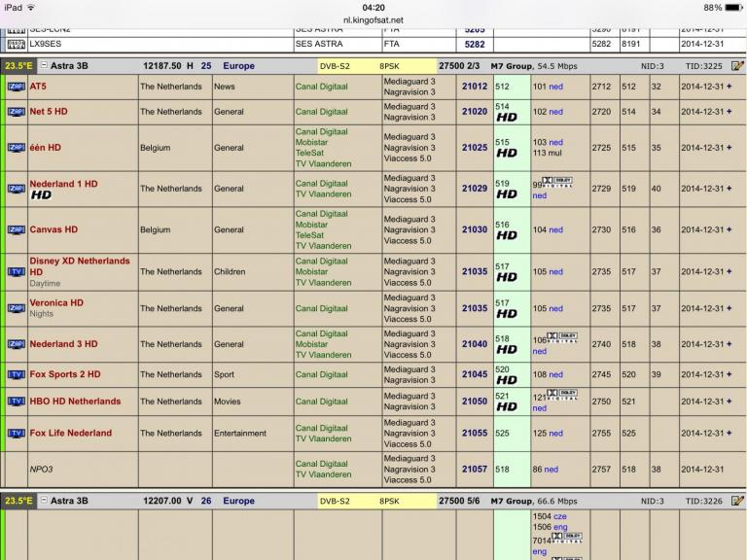Open TV Vlaanderen link in the Fox Life Nederland row
The width and height of the screenshot is (747, 560).
324,438
